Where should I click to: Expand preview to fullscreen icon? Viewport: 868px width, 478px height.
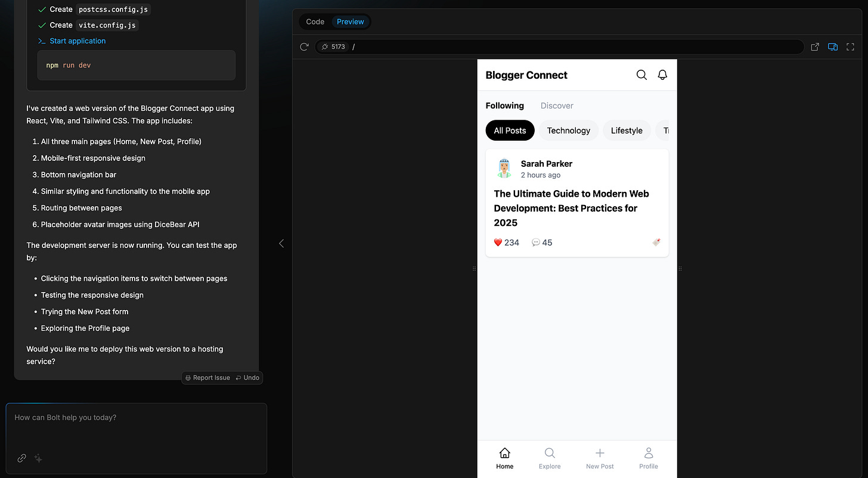click(x=851, y=46)
